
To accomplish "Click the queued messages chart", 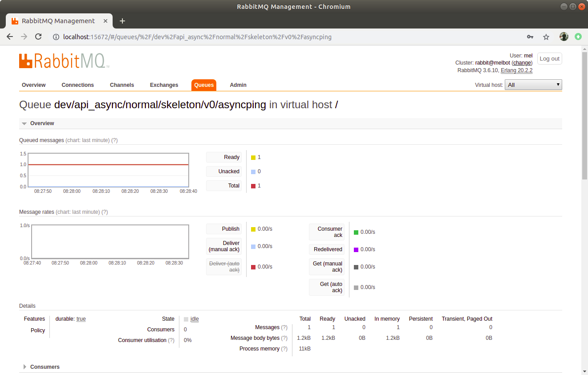I will click(108, 170).
